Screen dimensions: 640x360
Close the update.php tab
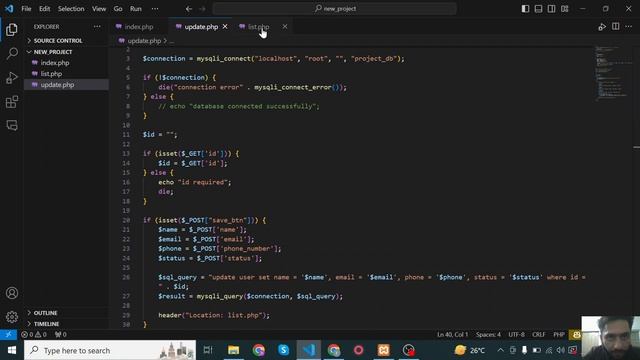[x=225, y=27]
